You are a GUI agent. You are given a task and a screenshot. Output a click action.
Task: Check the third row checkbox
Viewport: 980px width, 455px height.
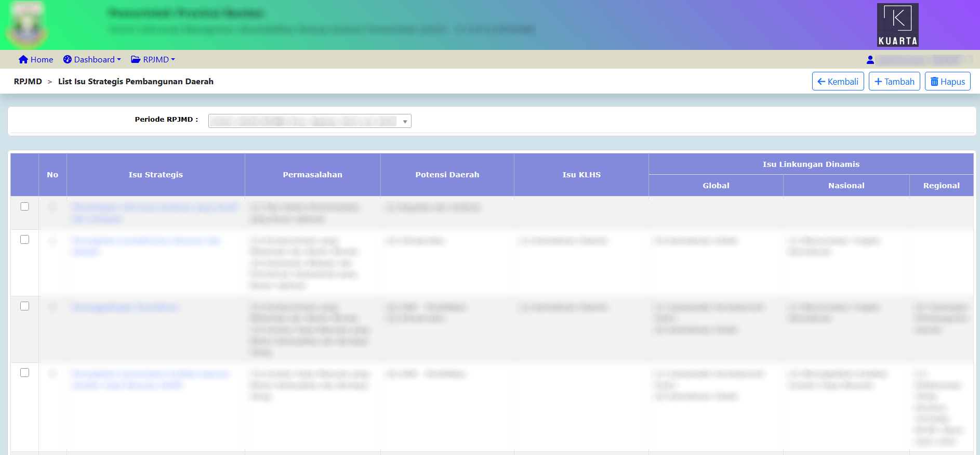tap(24, 306)
